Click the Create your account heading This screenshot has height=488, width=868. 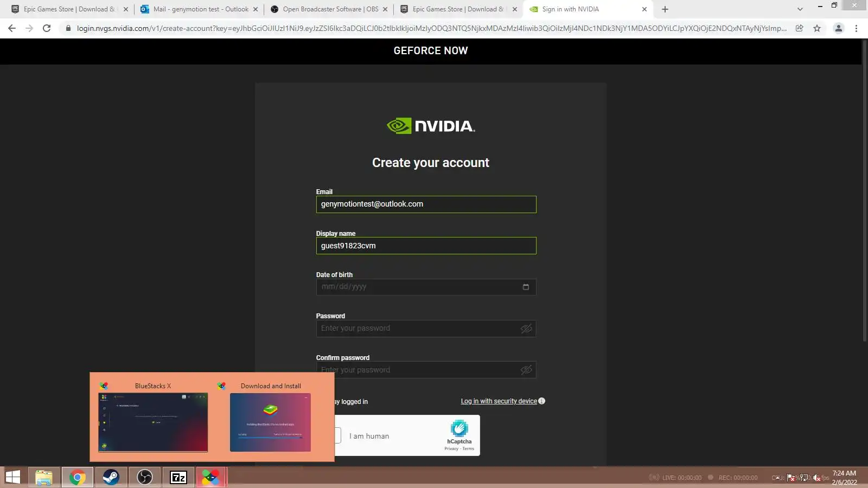(431, 163)
